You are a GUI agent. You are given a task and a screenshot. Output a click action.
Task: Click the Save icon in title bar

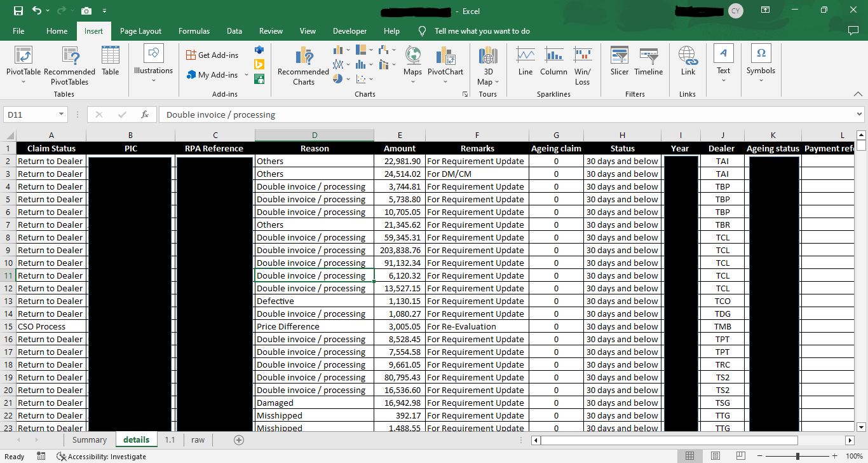coord(18,11)
